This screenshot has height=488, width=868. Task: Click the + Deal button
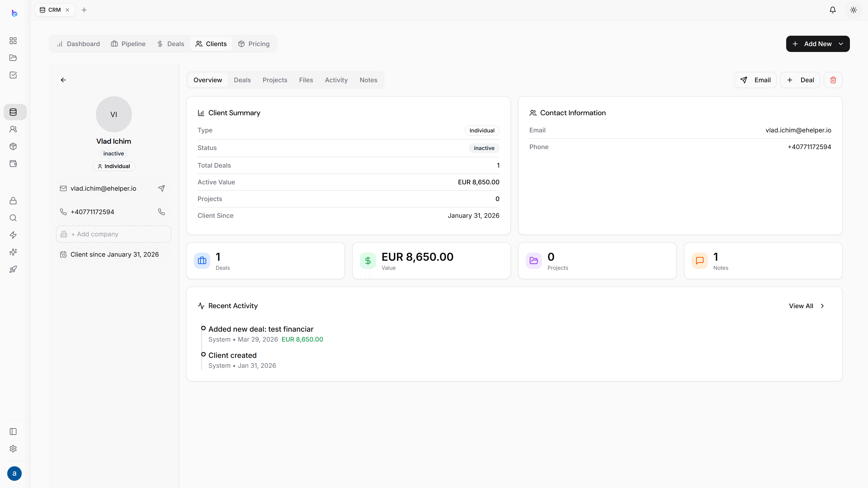coord(800,80)
